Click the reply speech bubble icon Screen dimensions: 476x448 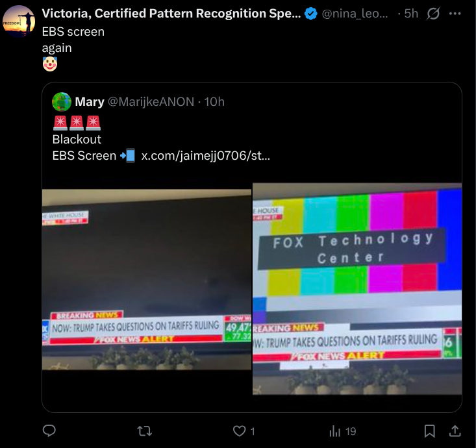tap(49, 430)
